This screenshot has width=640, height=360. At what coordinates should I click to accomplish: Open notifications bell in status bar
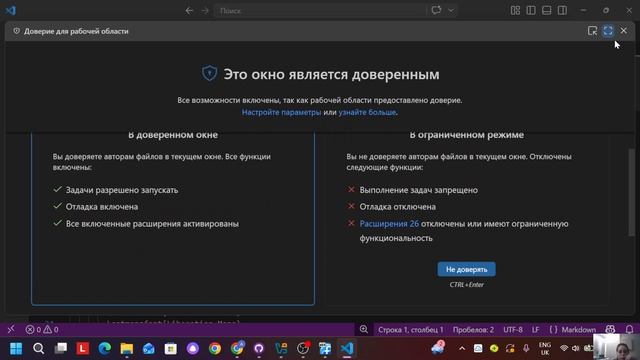click(x=629, y=329)
